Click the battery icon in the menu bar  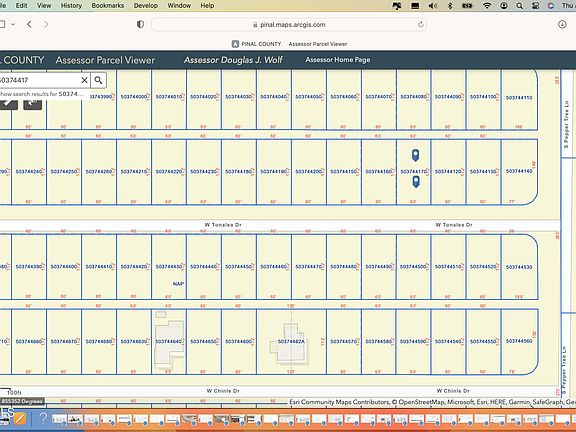coord(468,6)
